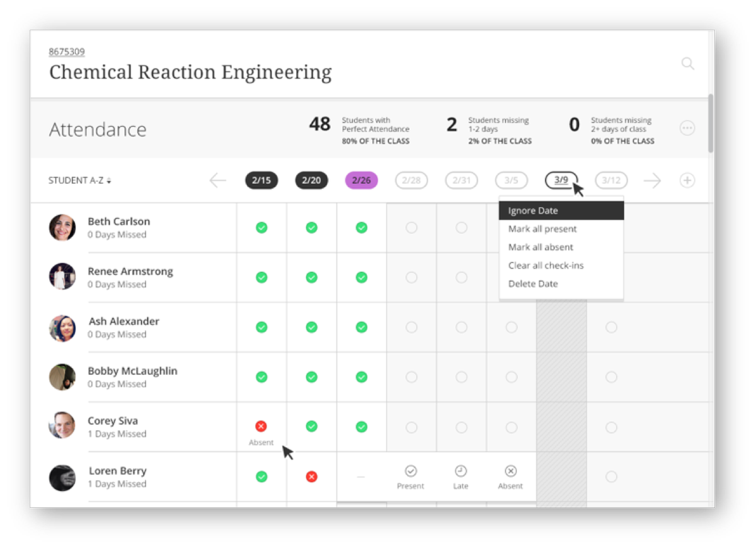
Task: Mark Loren Berry Present icon
Action: pos(411,471)
